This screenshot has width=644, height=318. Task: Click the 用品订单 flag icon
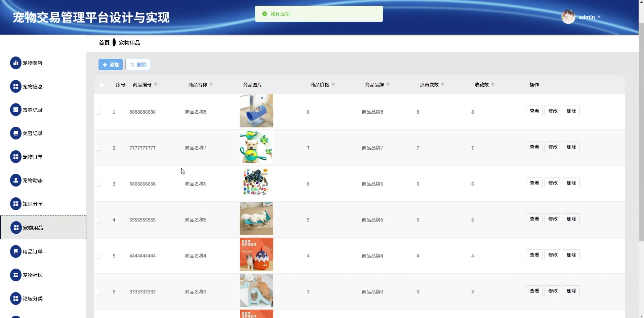(x=16, y=251)
